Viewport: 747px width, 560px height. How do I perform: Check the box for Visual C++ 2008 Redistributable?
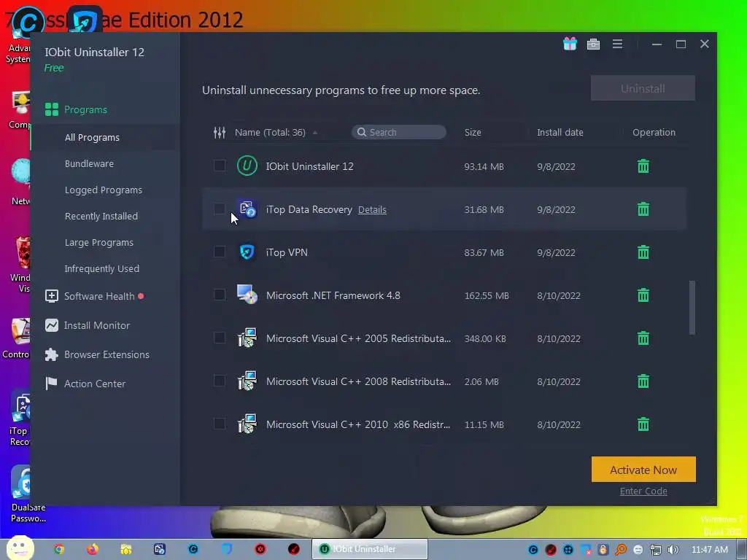219,381
